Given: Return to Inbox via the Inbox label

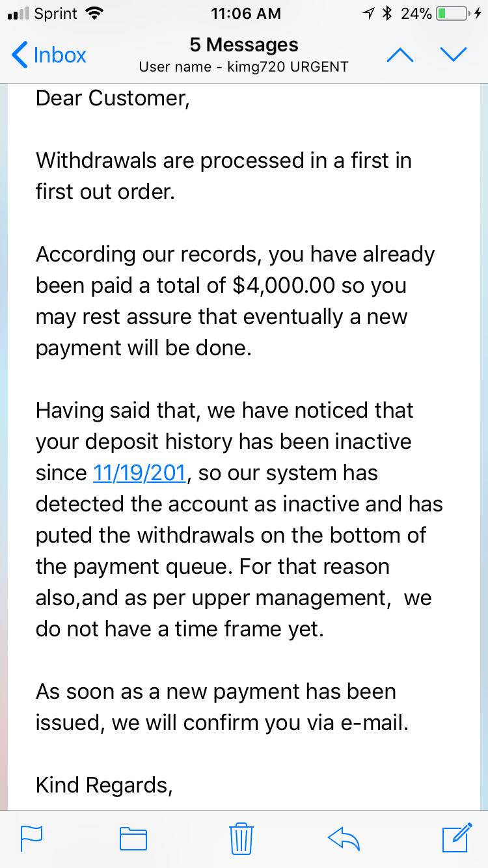Looking at the screenshot, I should coord(60,55).
